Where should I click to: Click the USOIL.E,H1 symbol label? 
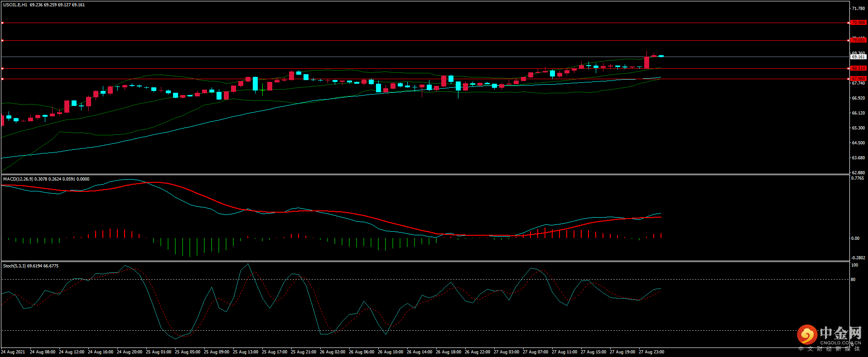pyautogui.click(x=15, y=5)
